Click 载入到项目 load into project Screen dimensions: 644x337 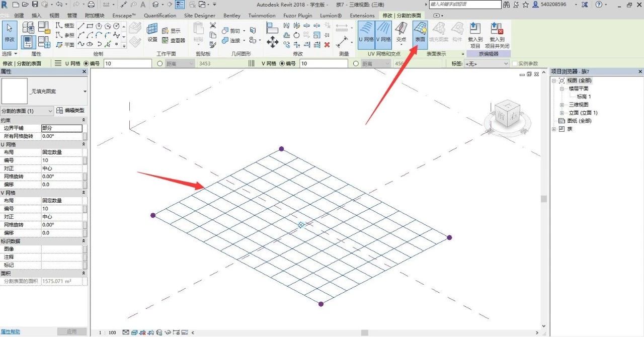[475, 34]
